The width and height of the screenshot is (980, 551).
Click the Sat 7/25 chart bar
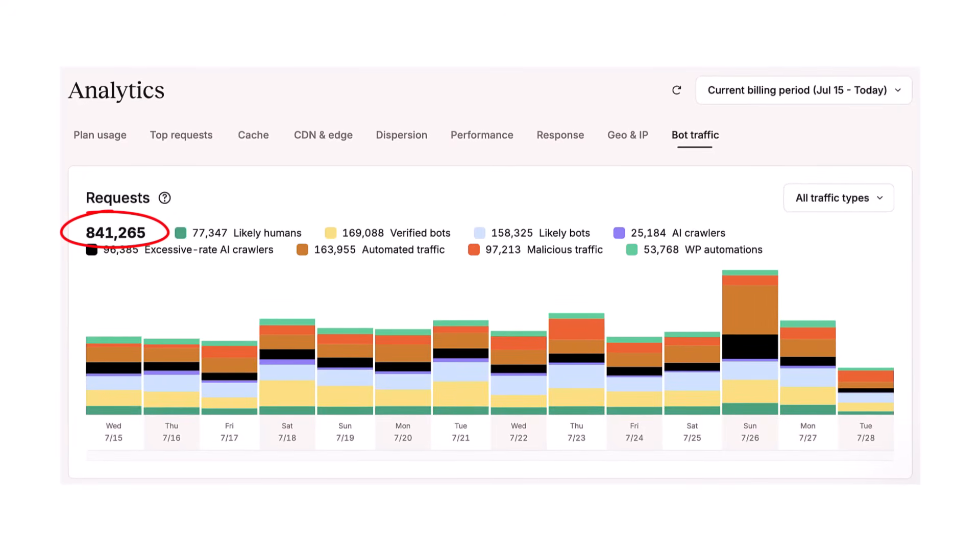tap(692, 373)
